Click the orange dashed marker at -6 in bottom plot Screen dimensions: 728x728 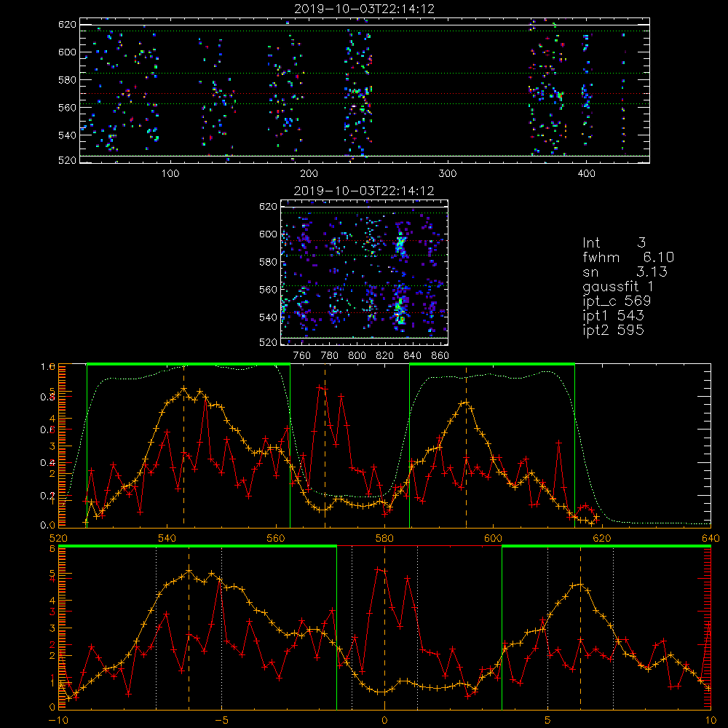[x=189, y=627]
